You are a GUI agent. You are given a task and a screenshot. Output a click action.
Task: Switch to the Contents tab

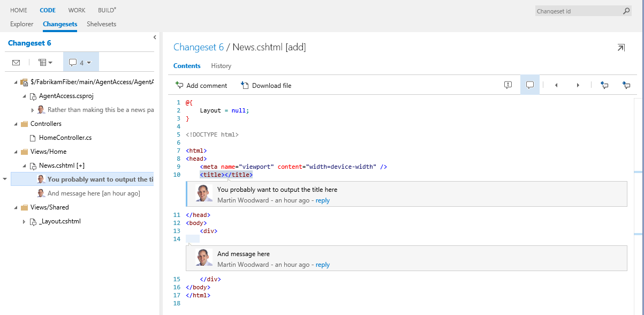187,66
